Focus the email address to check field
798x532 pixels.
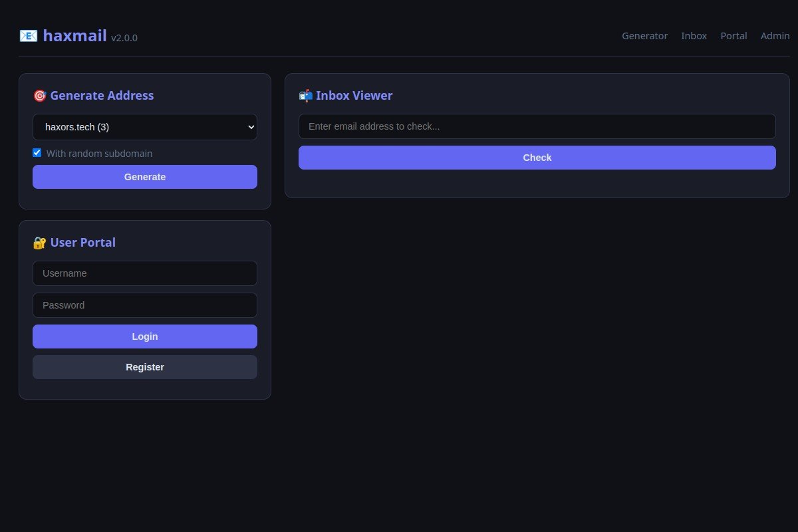click(x=537, y=126)
